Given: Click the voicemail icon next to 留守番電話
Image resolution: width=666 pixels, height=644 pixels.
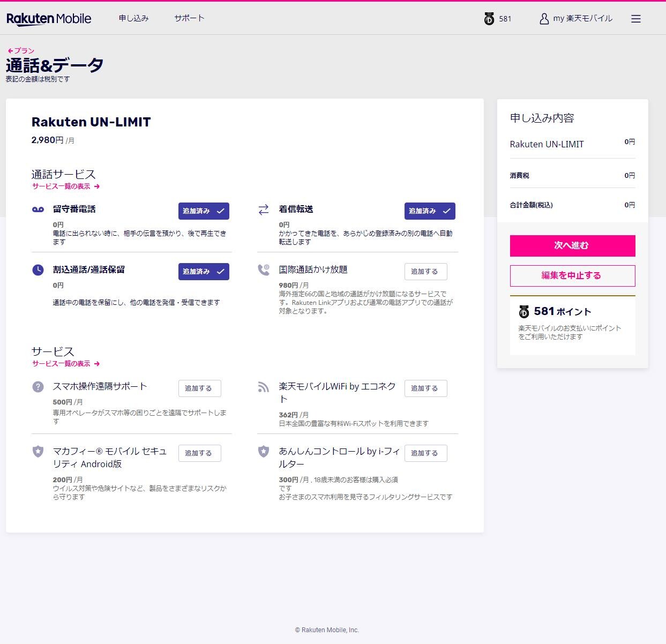Looking at the screenshot, I should [x=38, y=209].
